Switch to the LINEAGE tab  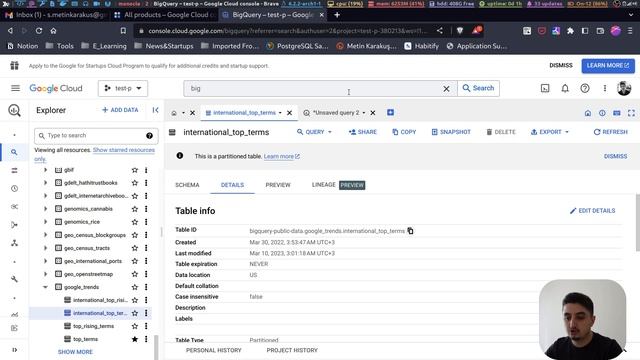pos(324,185)
